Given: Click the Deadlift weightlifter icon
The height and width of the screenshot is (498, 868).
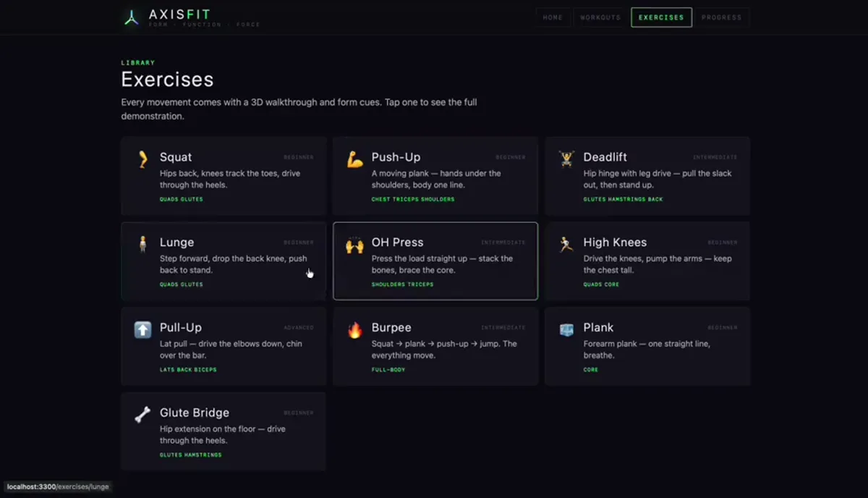Looking at the screenshot, I should (x=566, y=159).
